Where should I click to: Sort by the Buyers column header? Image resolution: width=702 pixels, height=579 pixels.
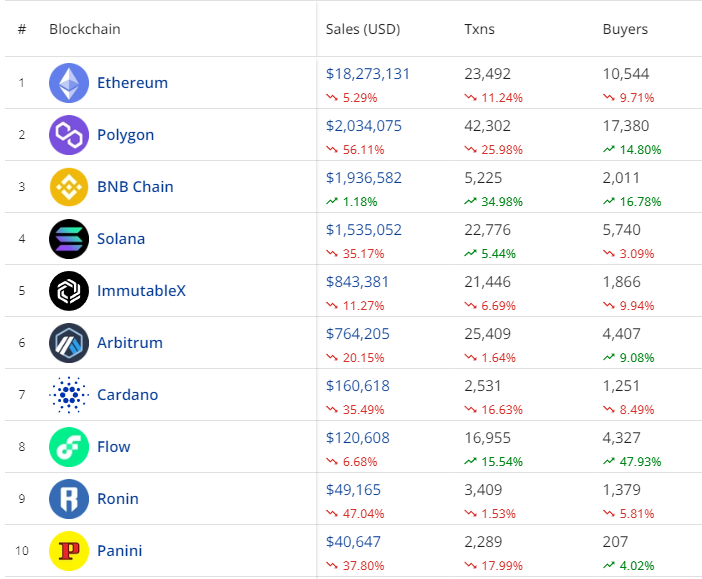pos(625,29)
